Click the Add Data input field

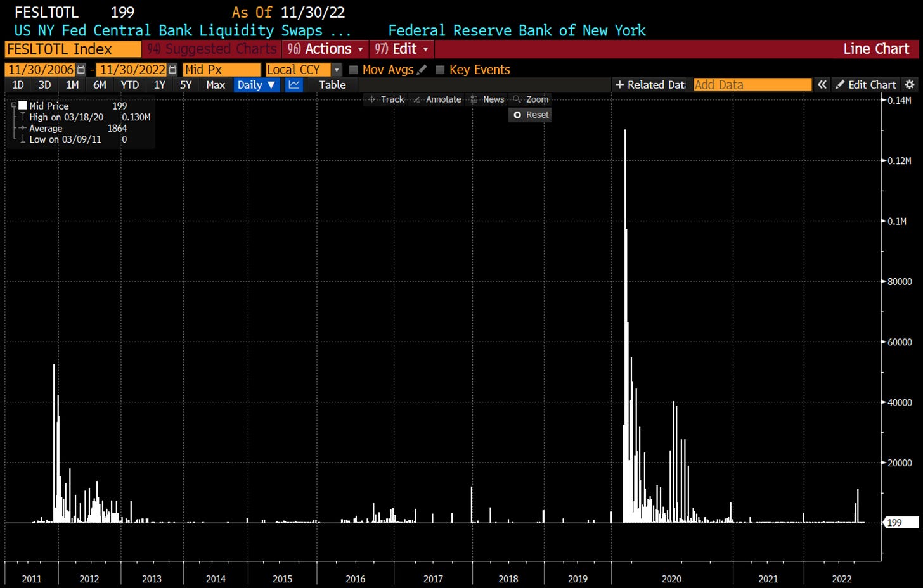click(752, 84)
